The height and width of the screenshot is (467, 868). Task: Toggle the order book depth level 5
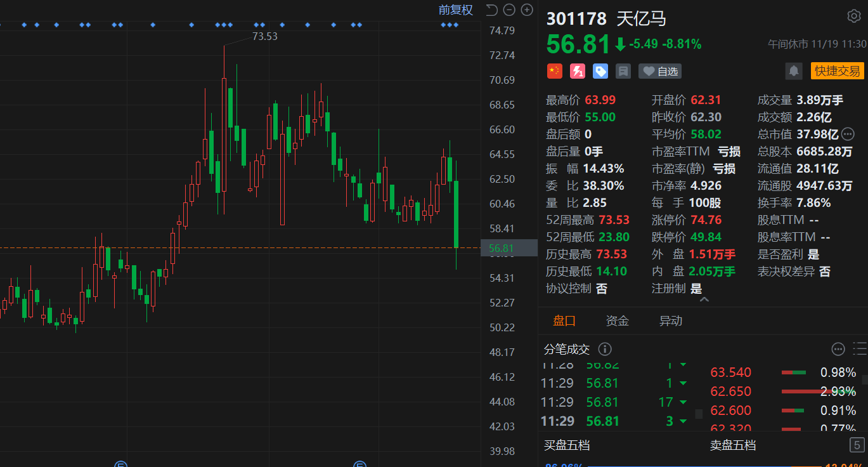(857, 445)
